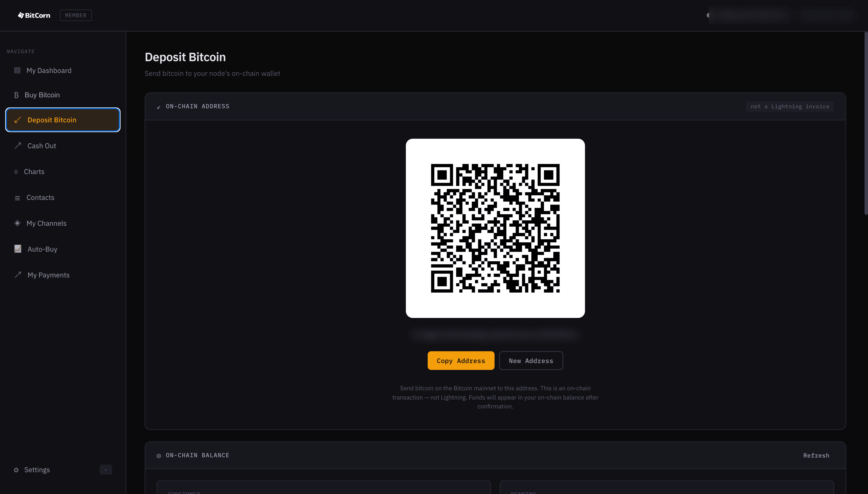The image size is (868, 494).
Task: Click the My Channels diamond icon
Action: [17, 223]
